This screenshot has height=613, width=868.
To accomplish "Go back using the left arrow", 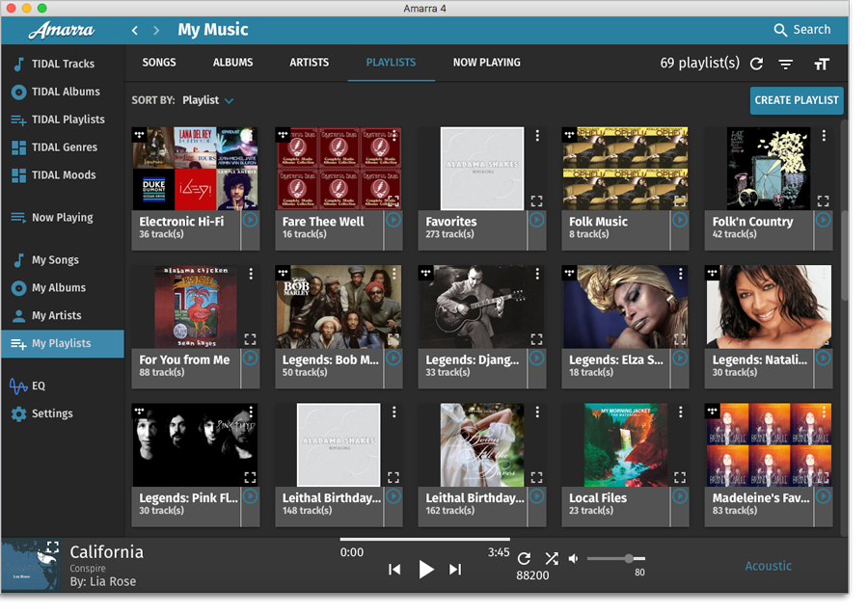I will point(136,31).
